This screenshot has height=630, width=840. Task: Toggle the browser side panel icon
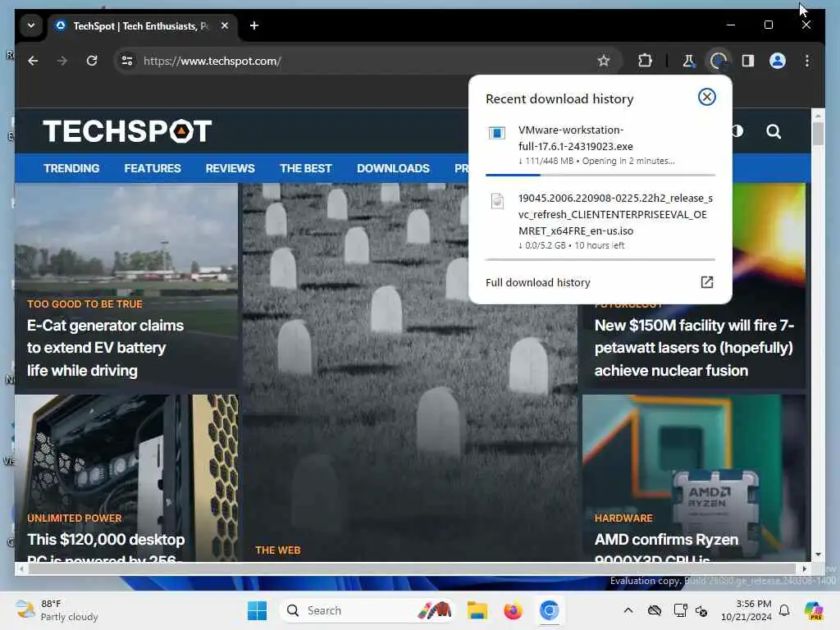[x=748, y=61]
